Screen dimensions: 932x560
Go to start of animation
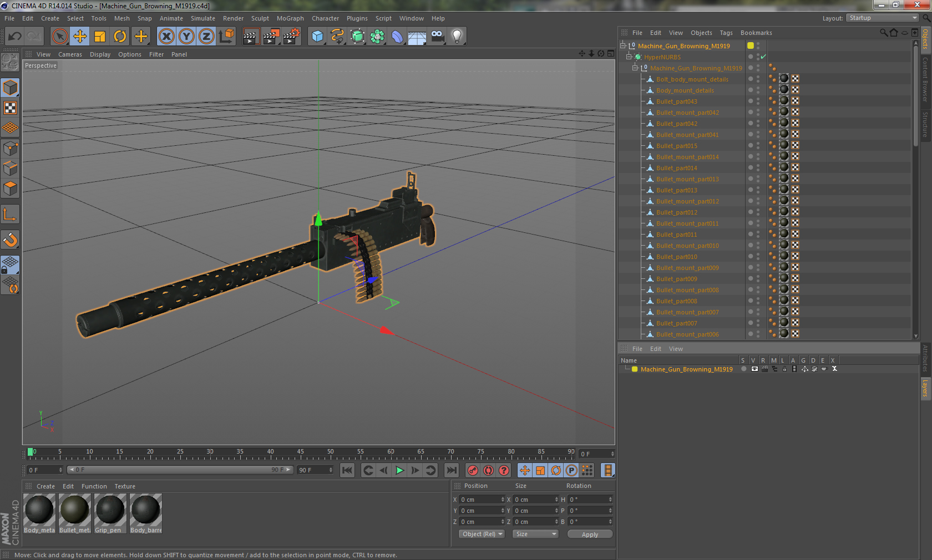[x=347, y=470]
